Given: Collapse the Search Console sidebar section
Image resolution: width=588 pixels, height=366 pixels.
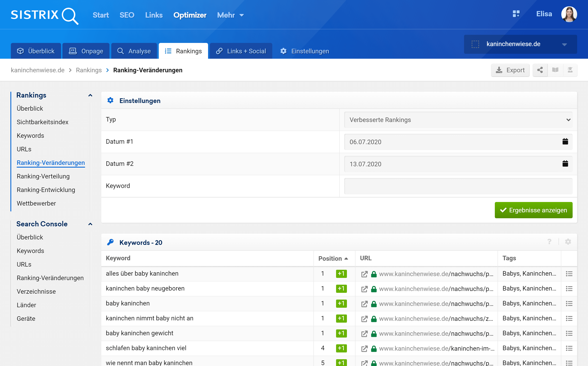Looking at the screenshot, I should click(x=90, y=224).
